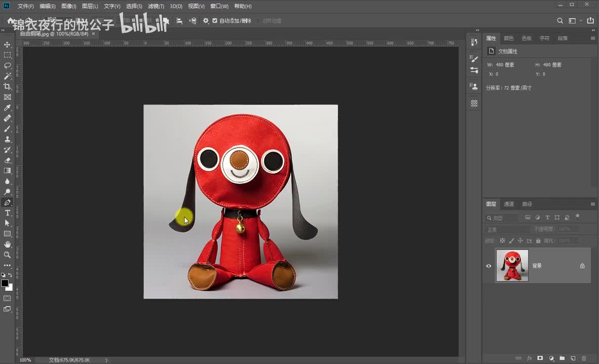Open the pen options gear dropdown

(x=205, y=21)
